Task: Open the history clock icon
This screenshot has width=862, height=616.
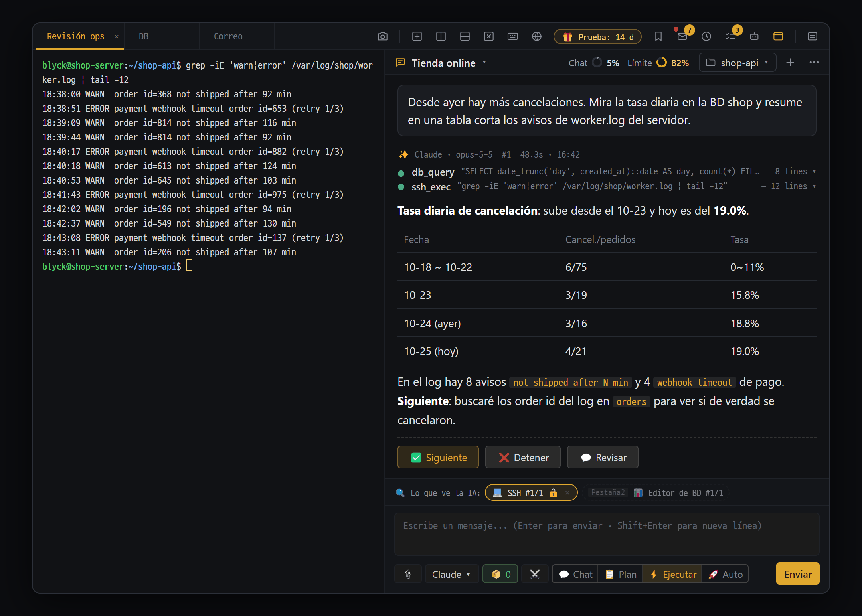Action: coord(706,37)
